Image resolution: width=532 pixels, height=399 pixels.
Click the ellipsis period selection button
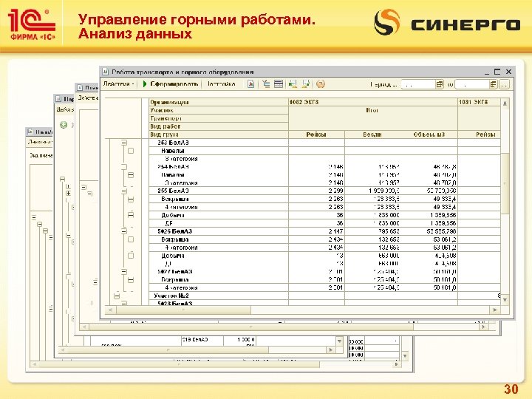click(x=504, y=84)
